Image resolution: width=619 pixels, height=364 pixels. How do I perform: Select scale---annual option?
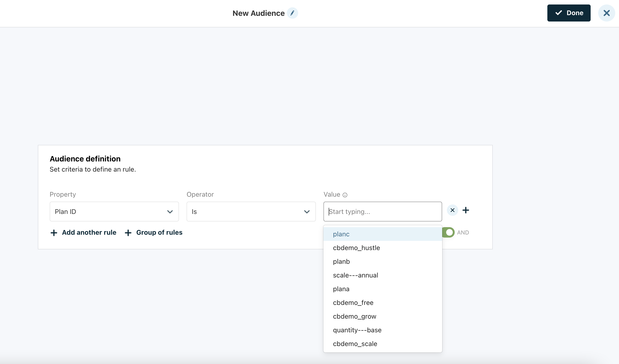[x=355, y=275]
